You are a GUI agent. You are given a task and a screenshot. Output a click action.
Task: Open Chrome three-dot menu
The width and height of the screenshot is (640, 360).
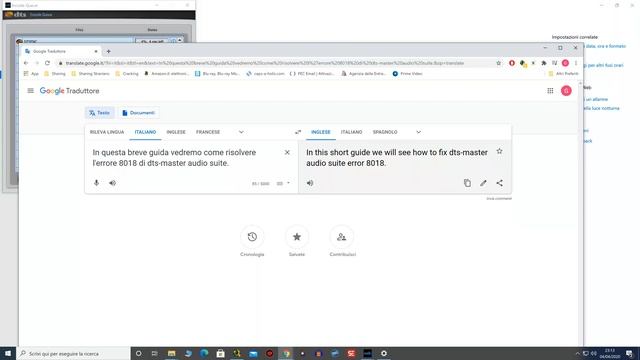point(576,63)
